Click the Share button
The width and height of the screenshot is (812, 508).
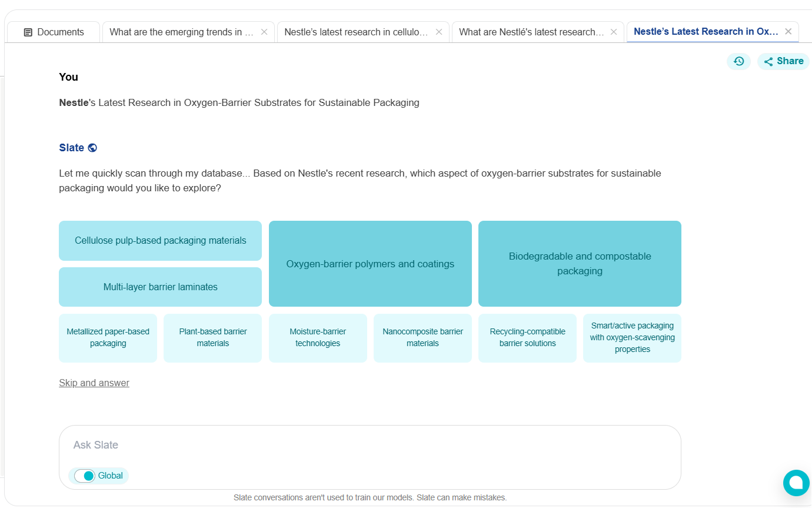coord(783,61)
